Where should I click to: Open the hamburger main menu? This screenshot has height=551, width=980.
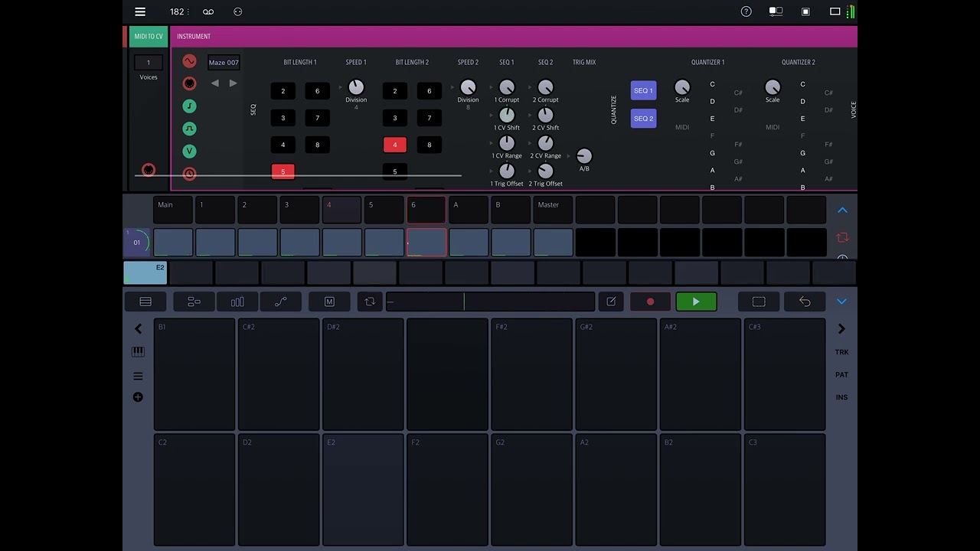coord(140,11)
